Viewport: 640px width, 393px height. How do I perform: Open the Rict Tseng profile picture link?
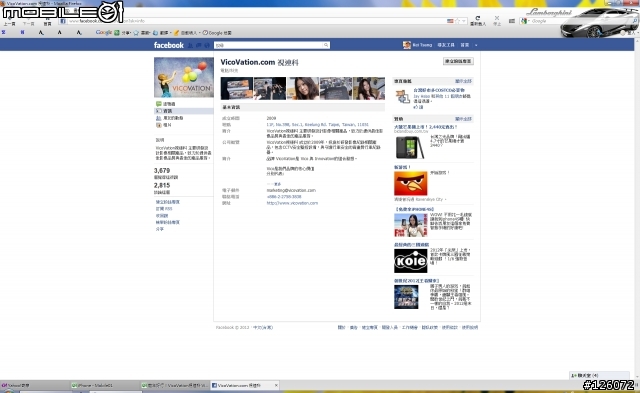tap(407, 45)
